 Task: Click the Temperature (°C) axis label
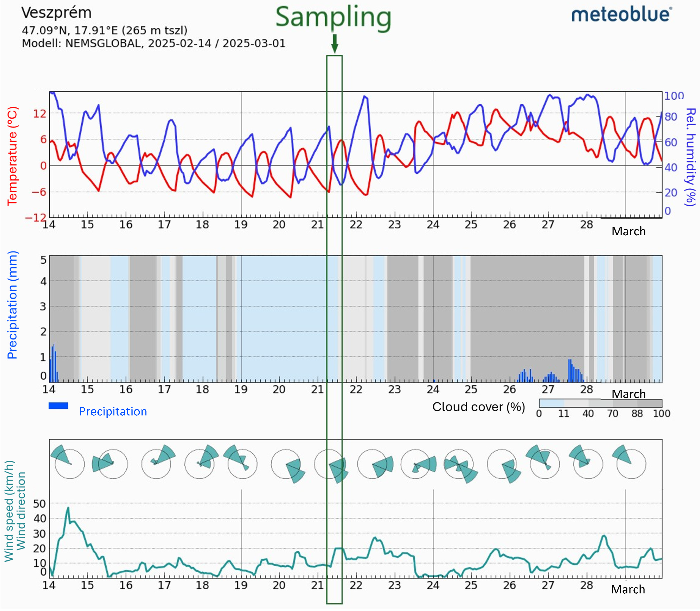pos(12,156)
